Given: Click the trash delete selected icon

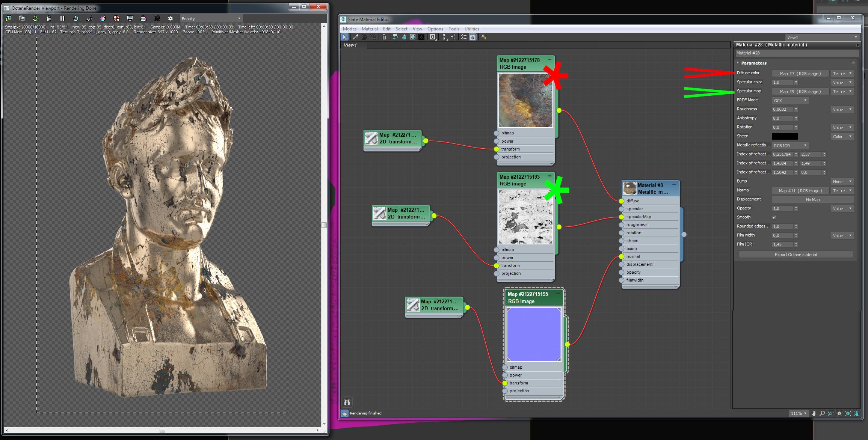Looking at the screenshot, I should coord(384,37).
